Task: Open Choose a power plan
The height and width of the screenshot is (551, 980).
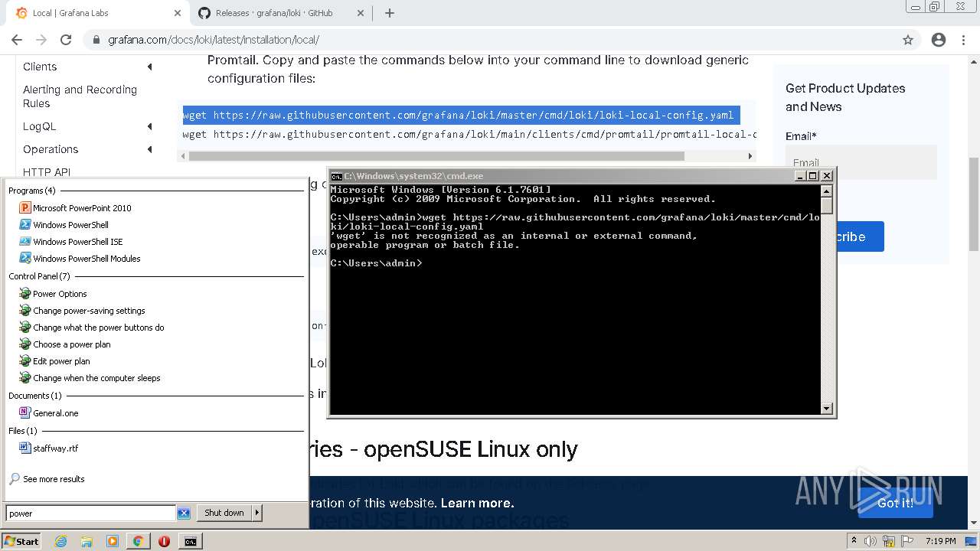Action: (x=64, y=344)
